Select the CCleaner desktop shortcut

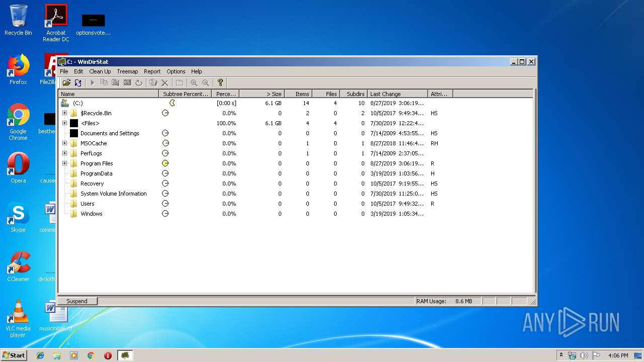click(18, 266)
